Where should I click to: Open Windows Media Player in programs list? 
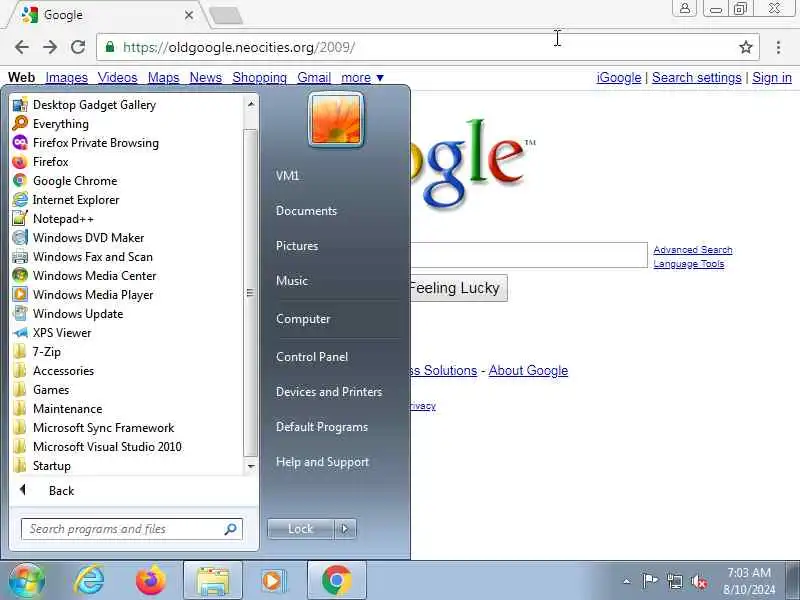click(20, 294)
